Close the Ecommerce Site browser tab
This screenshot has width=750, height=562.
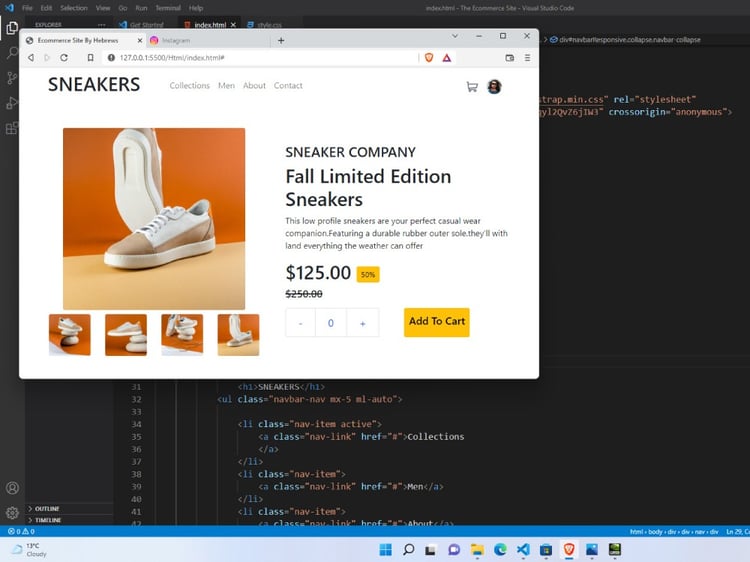pyautogui.click(x=140, y=41)
